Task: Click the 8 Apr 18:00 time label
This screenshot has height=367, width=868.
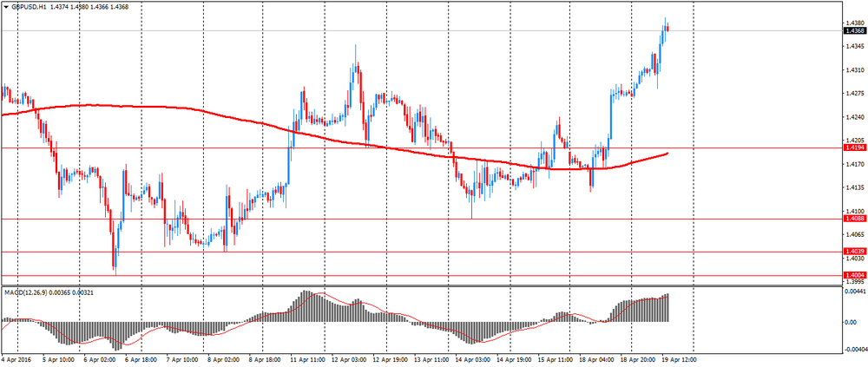Action: pyautogui.click(x=263, y=359)
